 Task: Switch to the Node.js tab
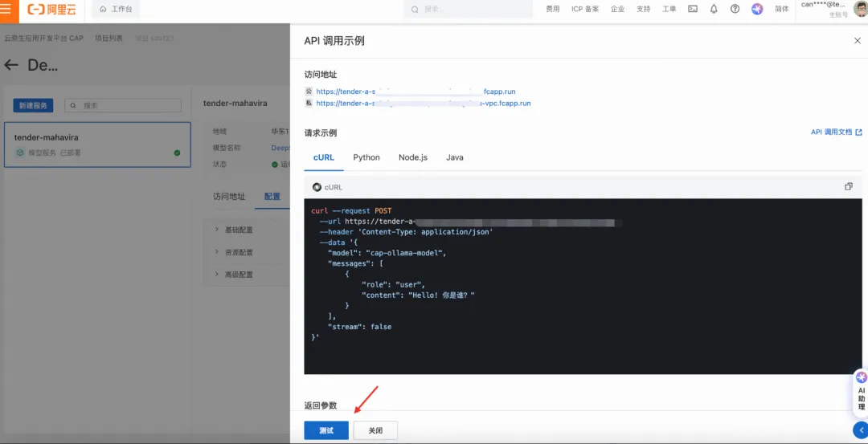tap(413, 157)
